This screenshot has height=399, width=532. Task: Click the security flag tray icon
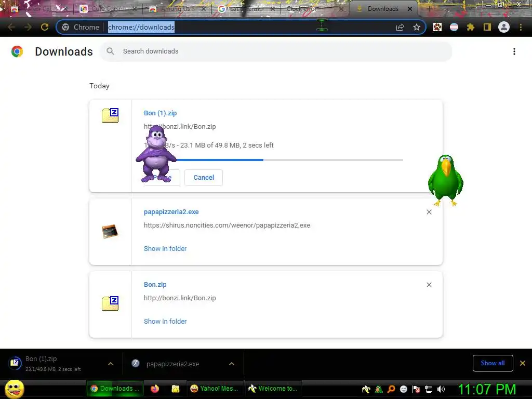click(416, 389)
